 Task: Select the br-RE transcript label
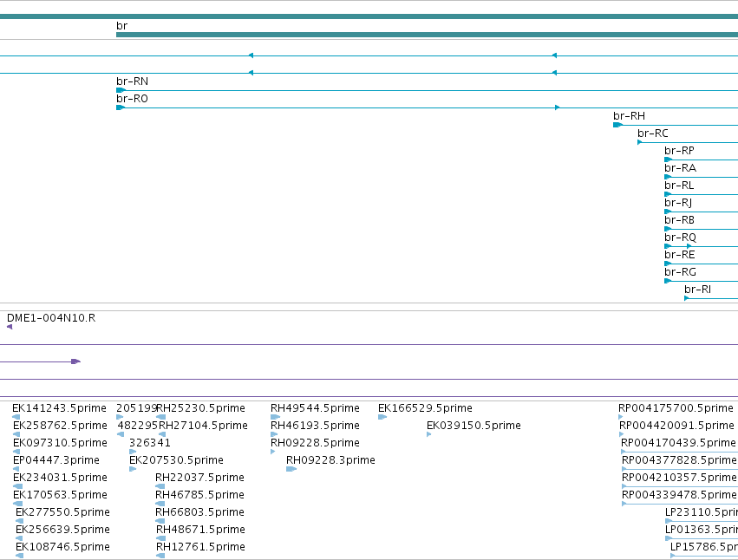(x=680, y=255)
